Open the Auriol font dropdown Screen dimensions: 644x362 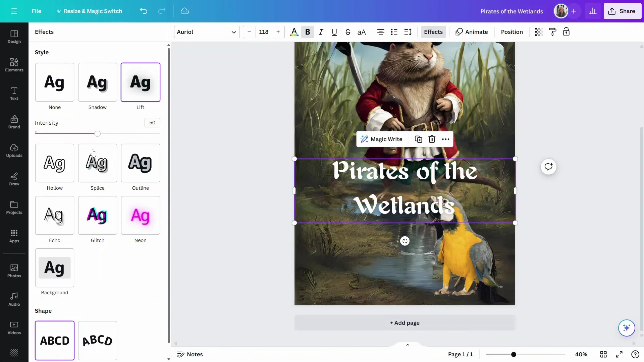207,32
